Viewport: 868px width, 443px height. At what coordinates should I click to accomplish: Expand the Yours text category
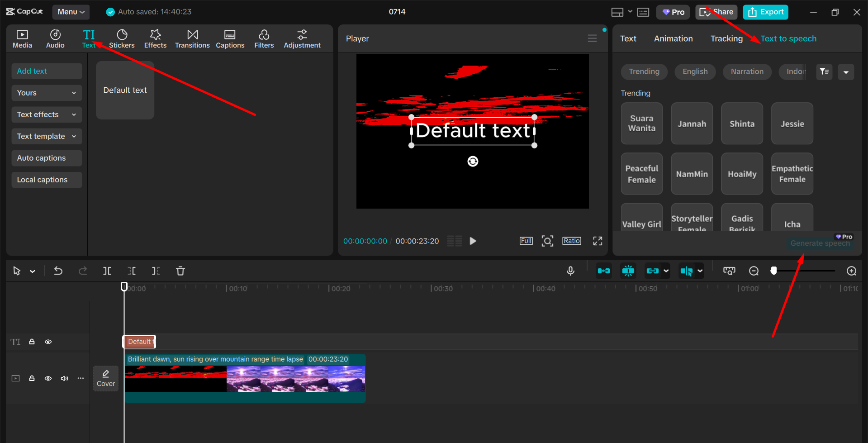(47, 93)
